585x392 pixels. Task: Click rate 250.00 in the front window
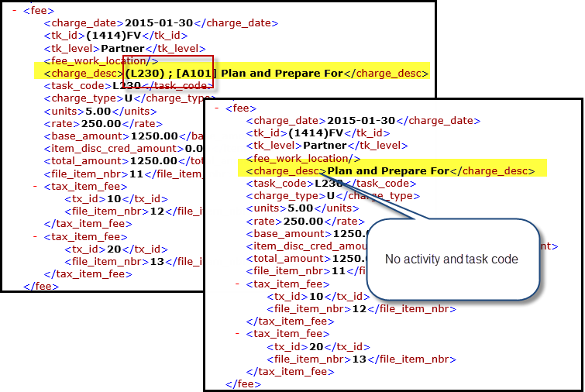click(305, 222)
